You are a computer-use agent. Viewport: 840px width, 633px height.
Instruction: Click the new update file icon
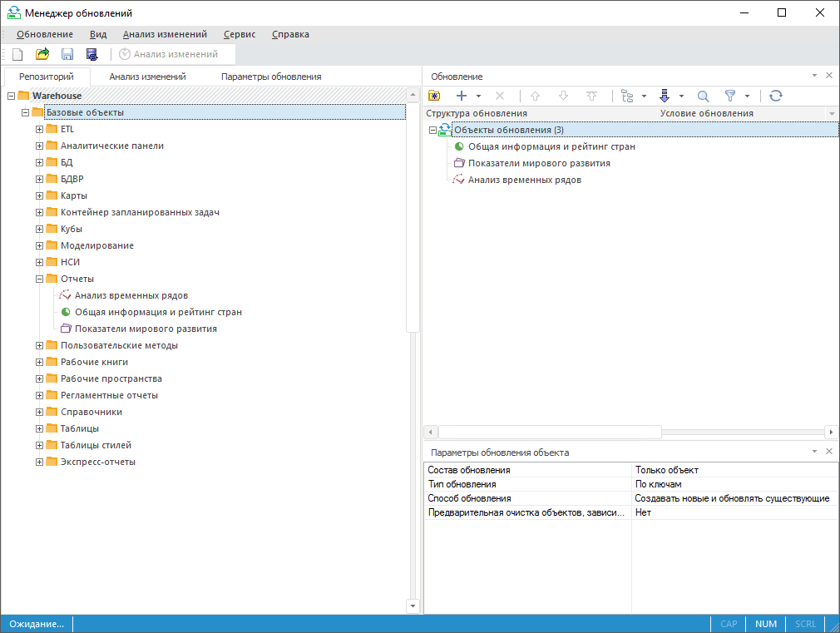tap(17, 54)
